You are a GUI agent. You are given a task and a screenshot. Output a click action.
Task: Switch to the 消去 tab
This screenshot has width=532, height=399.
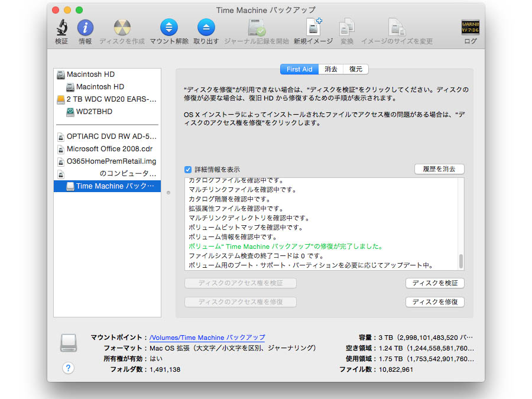point(331,69)
